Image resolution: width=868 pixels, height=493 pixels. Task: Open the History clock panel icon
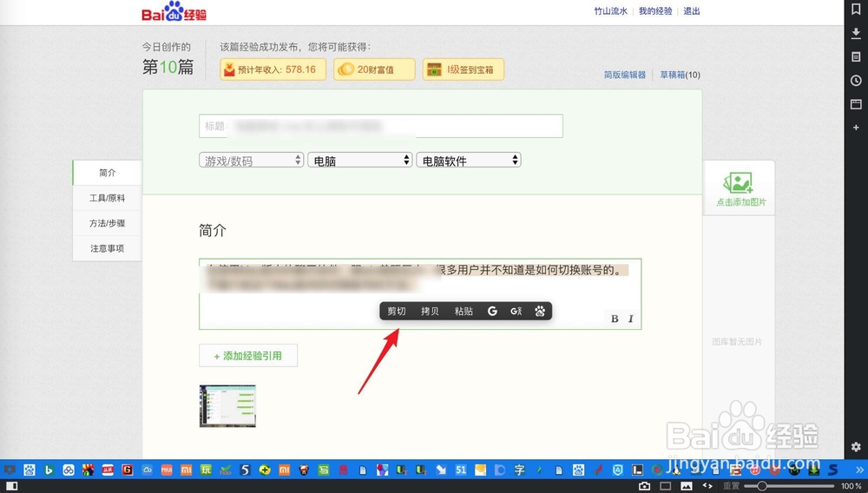pos(856,81)
